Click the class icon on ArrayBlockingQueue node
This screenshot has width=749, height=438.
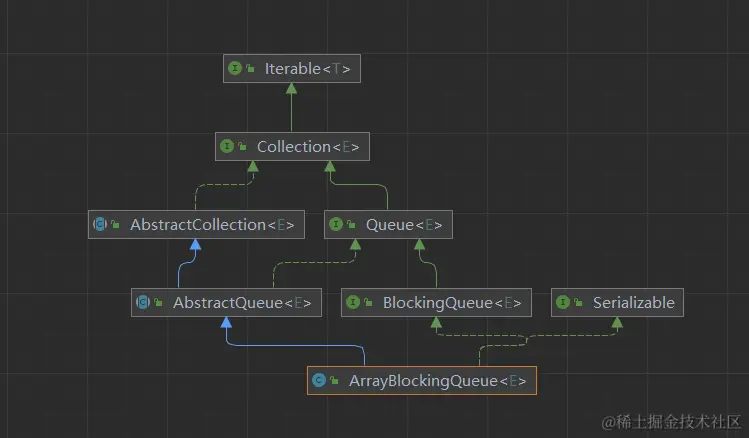(x=319, y=380)
